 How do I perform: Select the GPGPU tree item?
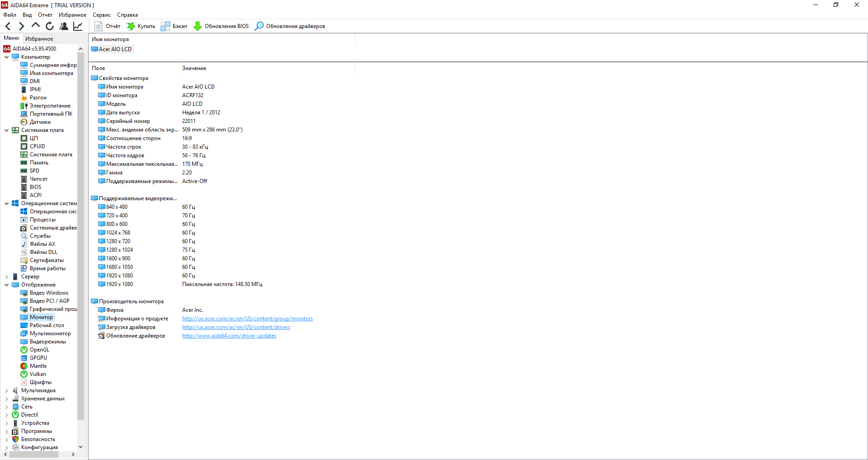[34, 358]
